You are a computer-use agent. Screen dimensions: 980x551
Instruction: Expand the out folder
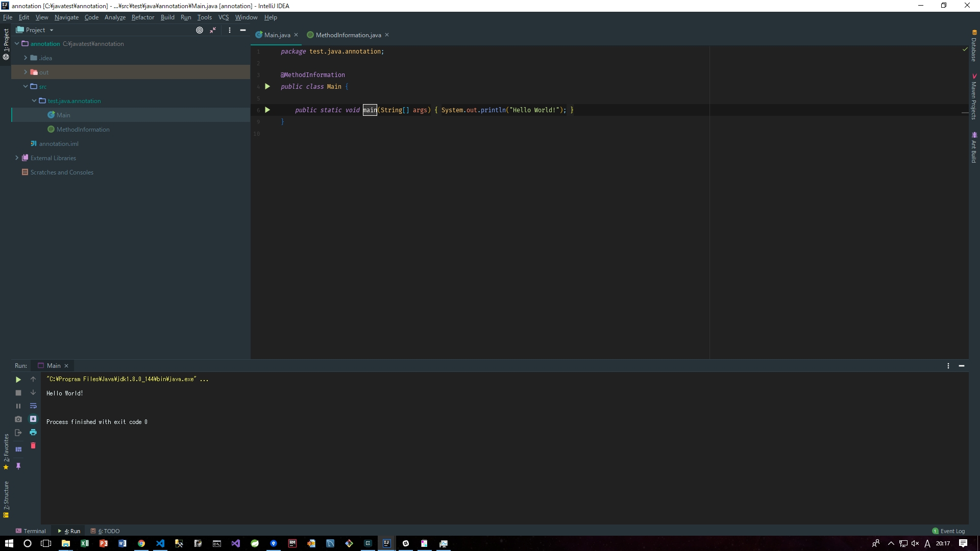click(26, 72)
